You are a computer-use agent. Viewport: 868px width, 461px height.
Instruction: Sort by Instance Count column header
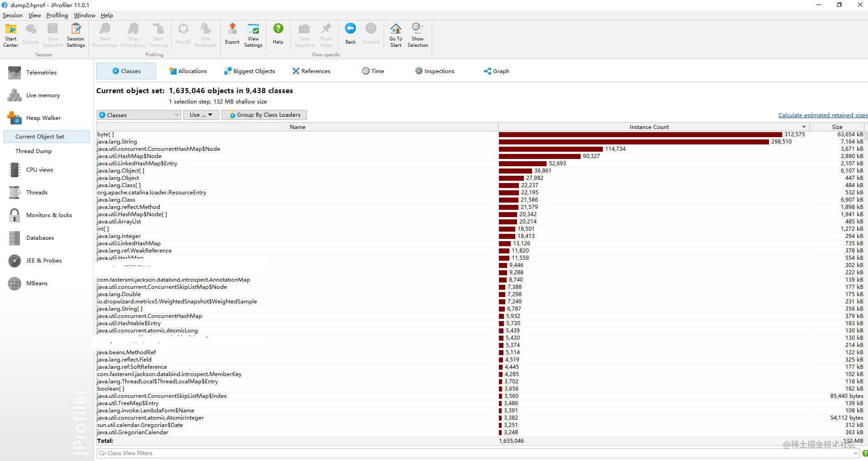[x=654, y=127]
